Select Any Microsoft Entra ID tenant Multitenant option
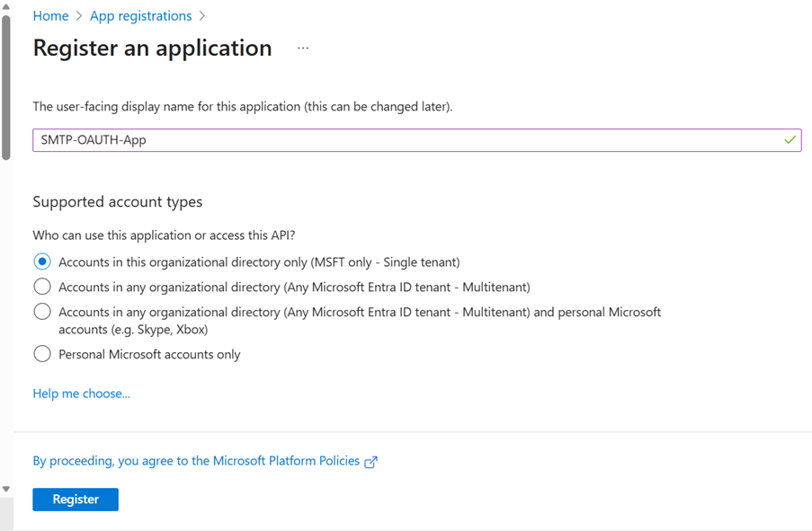This screenshot has width=812, height=531. coord(42,287)
